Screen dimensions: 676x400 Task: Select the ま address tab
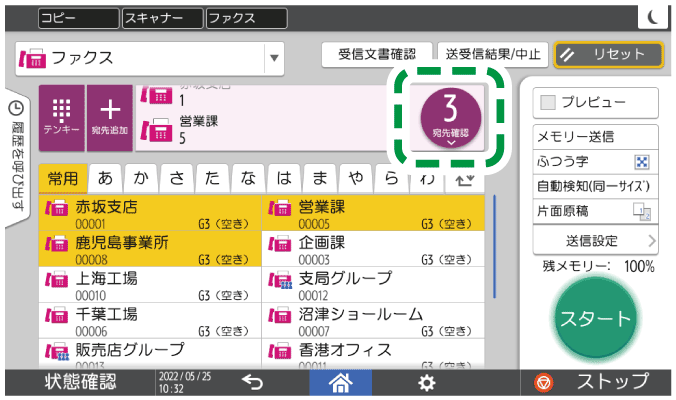320,178
